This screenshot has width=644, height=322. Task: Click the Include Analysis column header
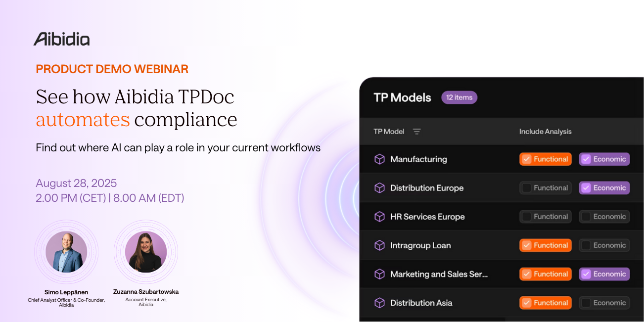545,132
